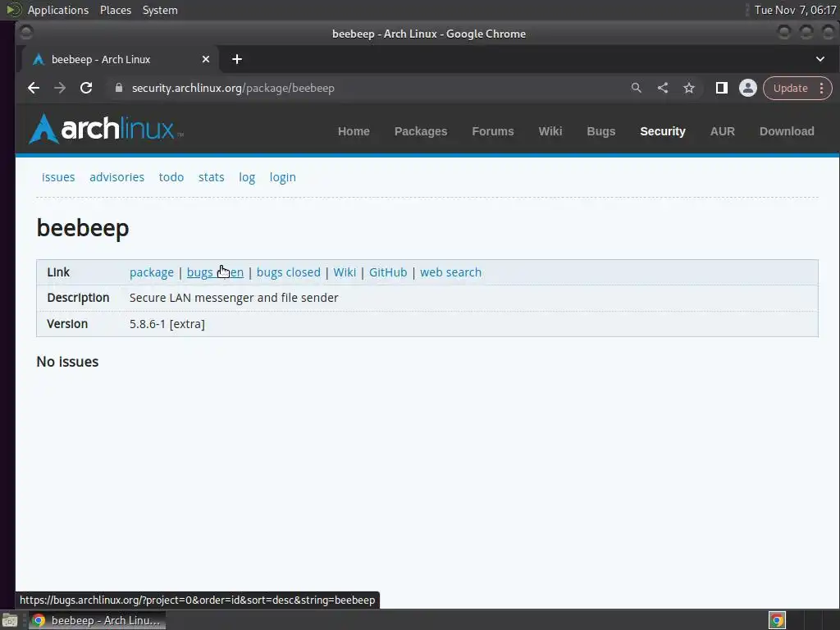Open the issues link
Viewport: 840px width, 630px height.
[x=58, y=177]
